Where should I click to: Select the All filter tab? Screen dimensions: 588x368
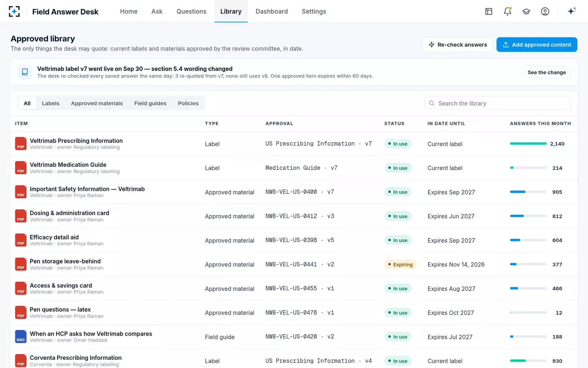[27, 103]
